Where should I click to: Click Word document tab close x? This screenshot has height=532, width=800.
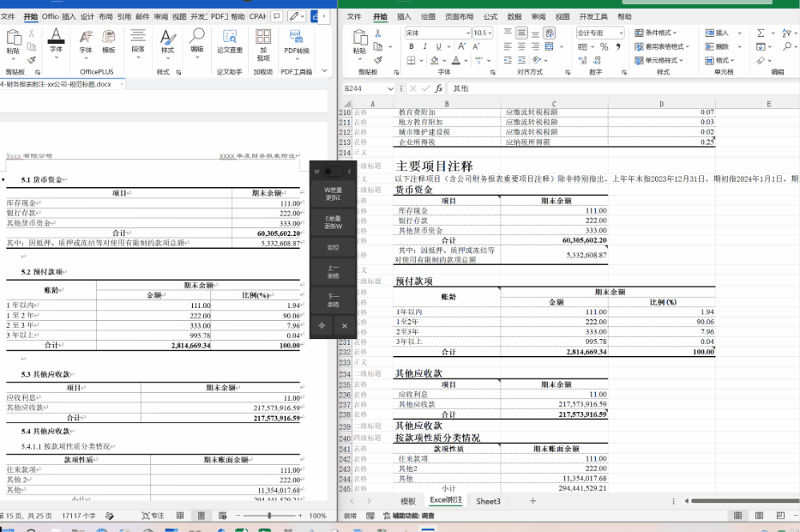122,84
